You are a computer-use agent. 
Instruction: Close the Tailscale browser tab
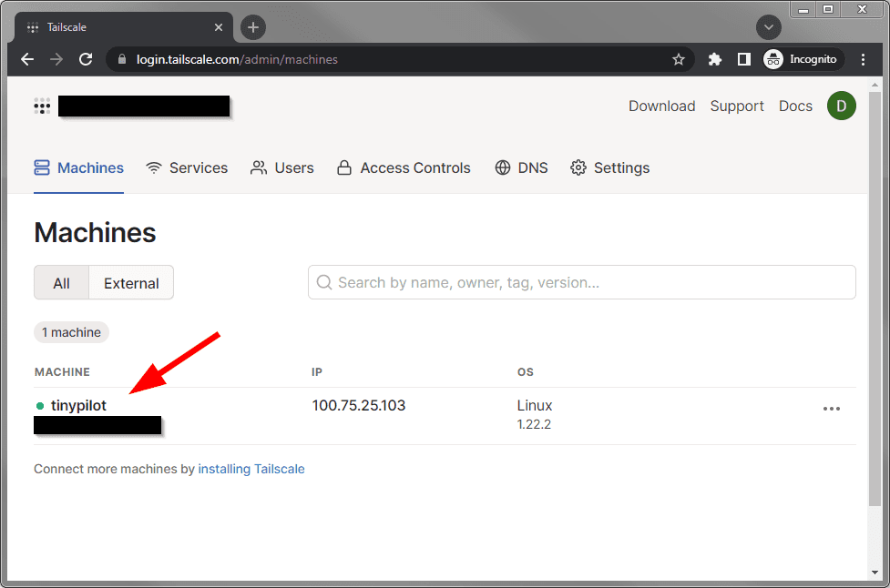(219, 27)
